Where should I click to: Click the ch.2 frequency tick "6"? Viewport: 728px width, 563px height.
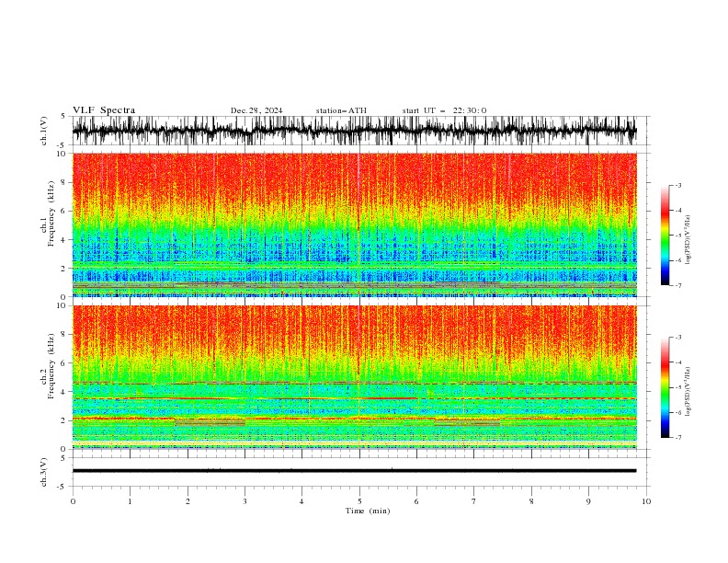tap(64, 363)
